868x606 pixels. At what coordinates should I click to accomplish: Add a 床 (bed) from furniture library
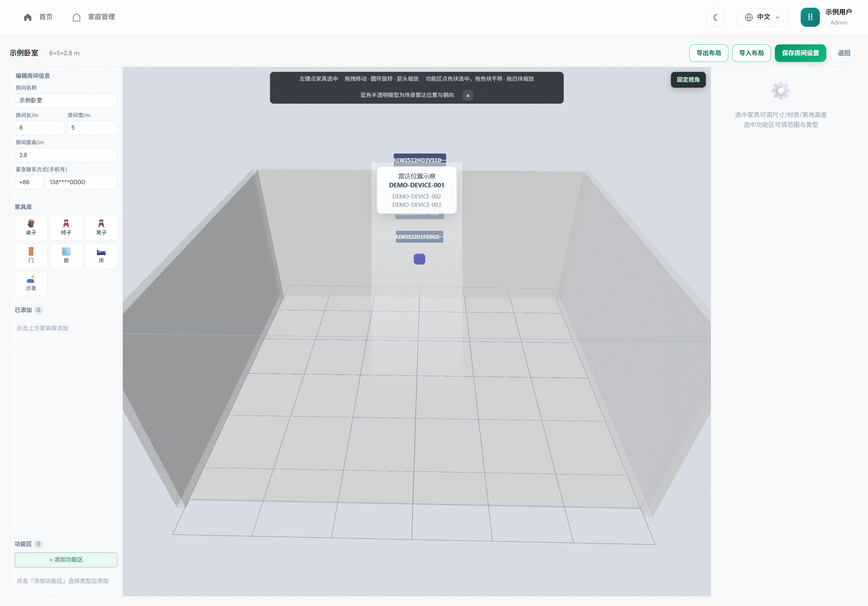[x=101, y=256]
